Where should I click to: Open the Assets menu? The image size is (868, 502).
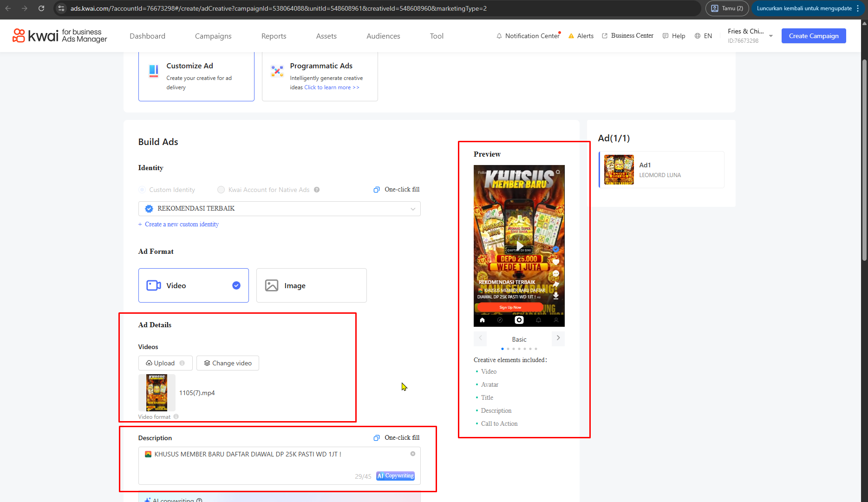point(326,36)
